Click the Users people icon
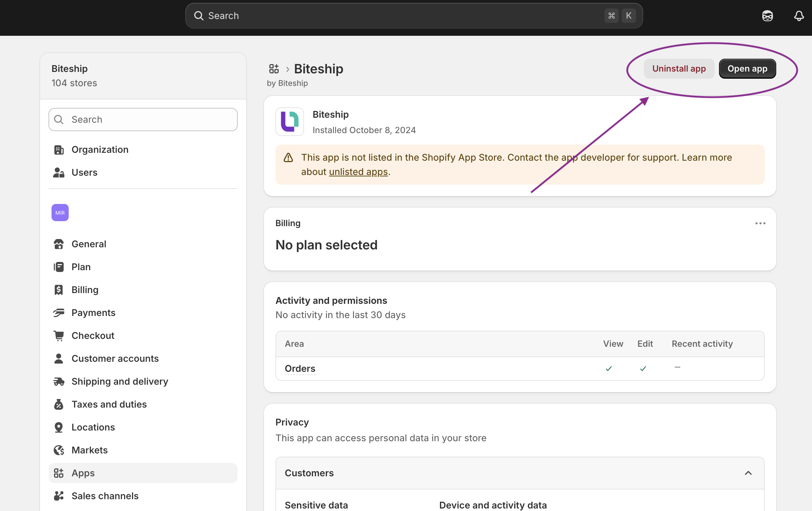Image resolution: width=812 pixels, height=511 pixels. click(x=59, y=172)
